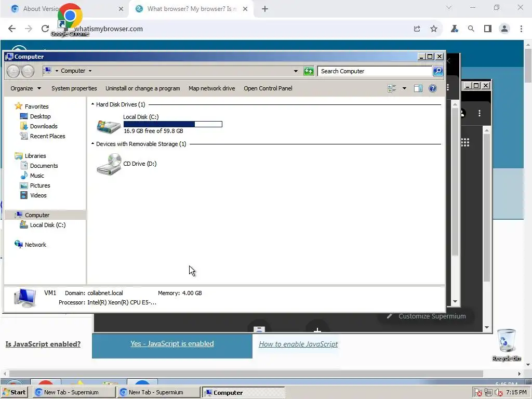Open the Documents library
The width and height of the screenshot is (532, 399).
[x=44, y=166]
